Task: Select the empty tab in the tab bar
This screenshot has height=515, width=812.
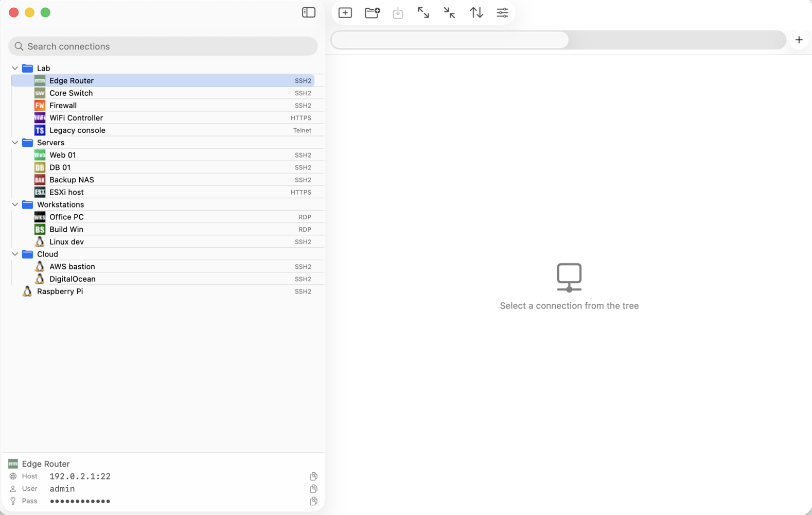Action: pos(450,40)
